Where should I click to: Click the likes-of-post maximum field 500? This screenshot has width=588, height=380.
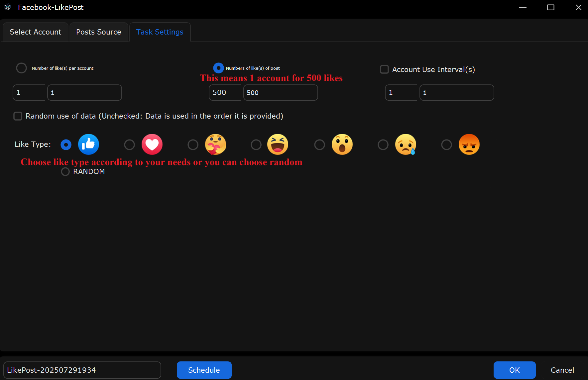281,92
